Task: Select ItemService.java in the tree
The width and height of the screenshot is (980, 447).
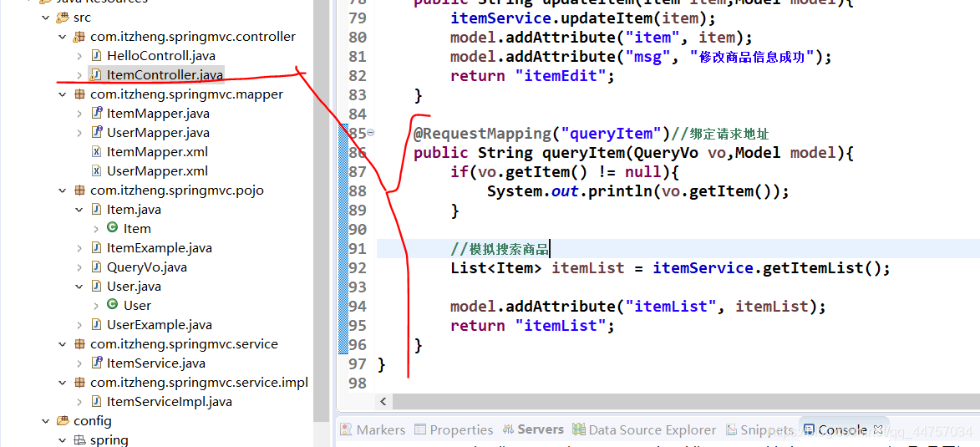Action: coord(156,363)
